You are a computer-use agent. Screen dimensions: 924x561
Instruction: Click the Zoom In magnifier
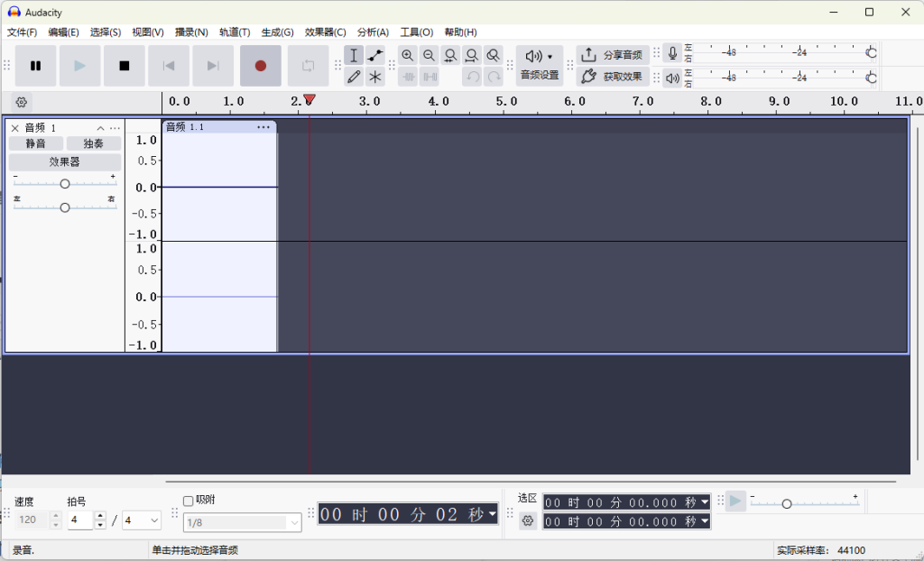point(408,56)
